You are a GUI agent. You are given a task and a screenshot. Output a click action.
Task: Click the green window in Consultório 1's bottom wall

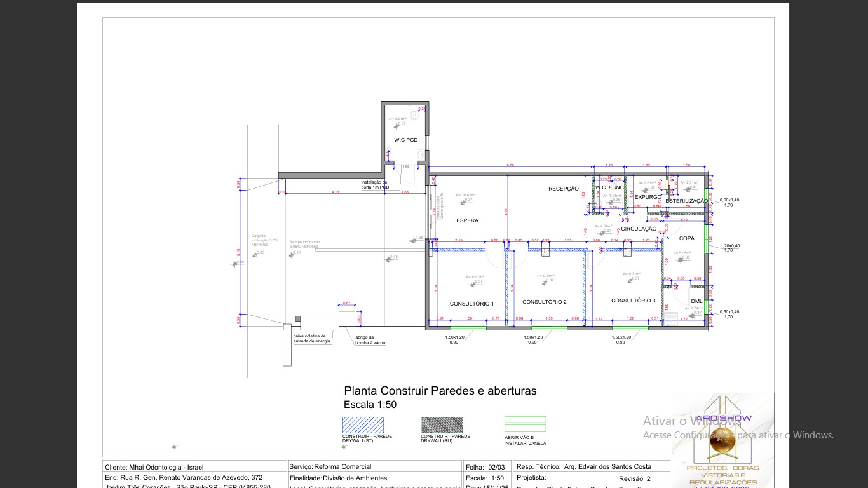(468, 328)
